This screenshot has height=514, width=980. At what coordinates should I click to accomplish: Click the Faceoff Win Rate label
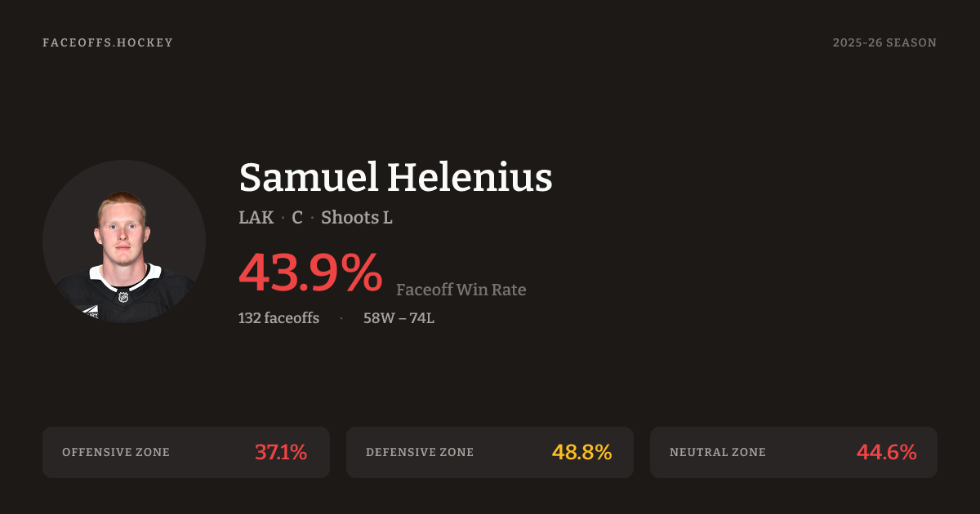click(461, 290)
